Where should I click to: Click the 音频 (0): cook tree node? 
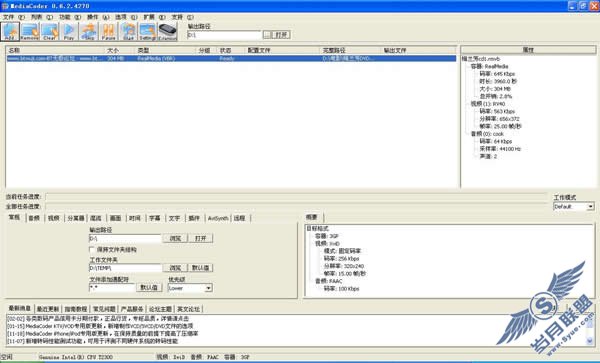click(487, 134)
